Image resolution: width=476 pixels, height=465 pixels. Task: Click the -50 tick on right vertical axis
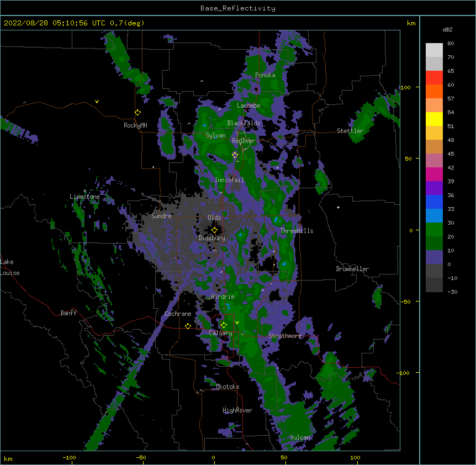click(405, 302)
